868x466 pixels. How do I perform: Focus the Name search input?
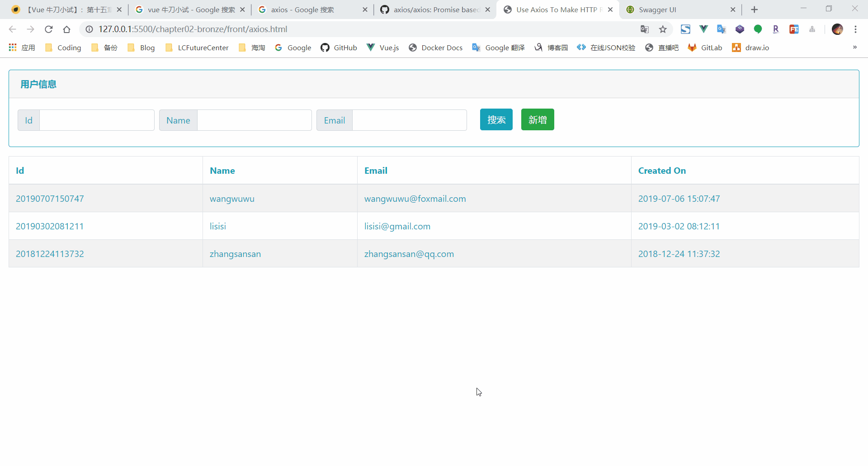(255, 120)
